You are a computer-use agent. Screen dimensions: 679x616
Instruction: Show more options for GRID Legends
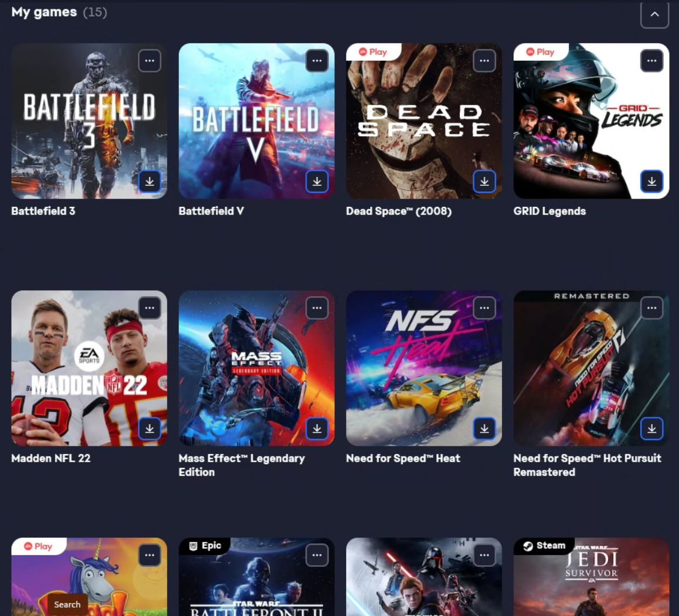coord(652,61)
